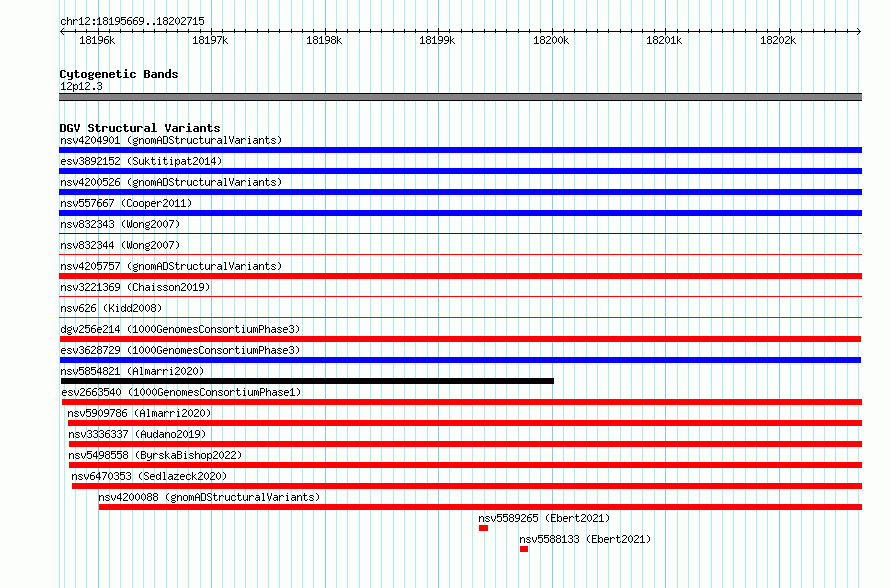
Task: Click the nsv4204901 gnomAD variant label
Action: (x=171, y=140)
